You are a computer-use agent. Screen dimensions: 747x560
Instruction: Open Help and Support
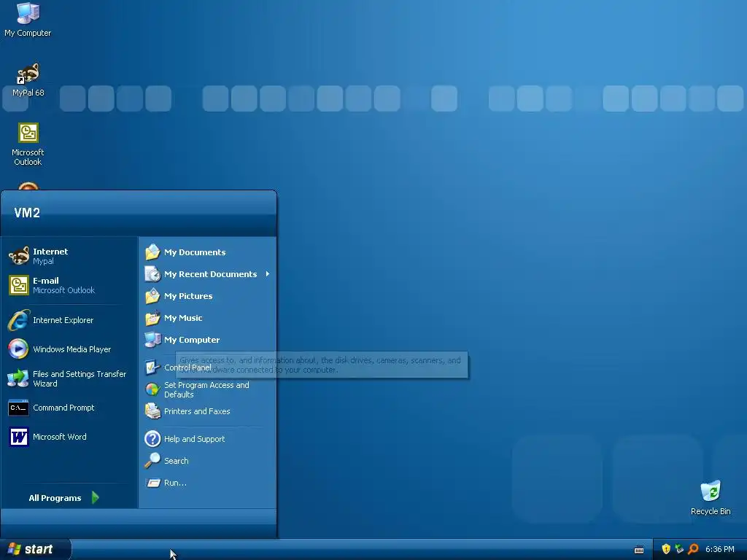(x=208, y=438)
